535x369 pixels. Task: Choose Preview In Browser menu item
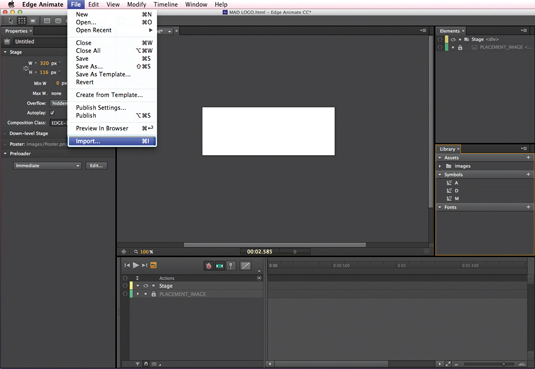tap(112, 128)
